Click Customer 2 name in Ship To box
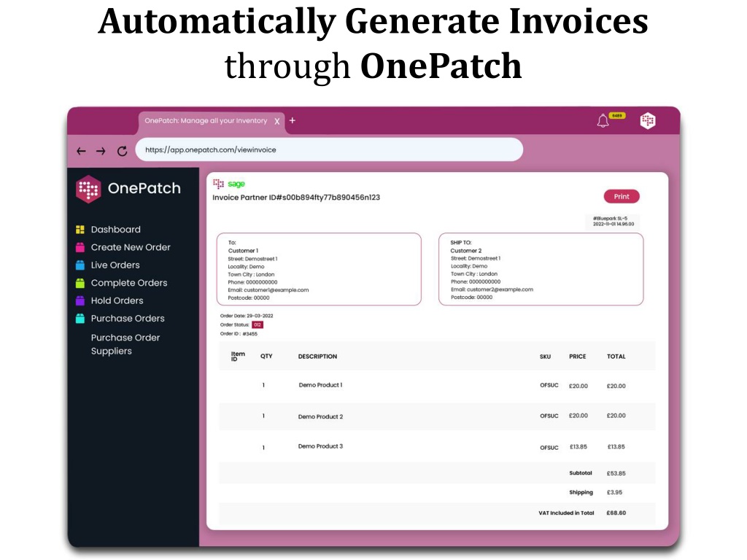The height and width of the screenshot is (560, 747). (466, 251)
